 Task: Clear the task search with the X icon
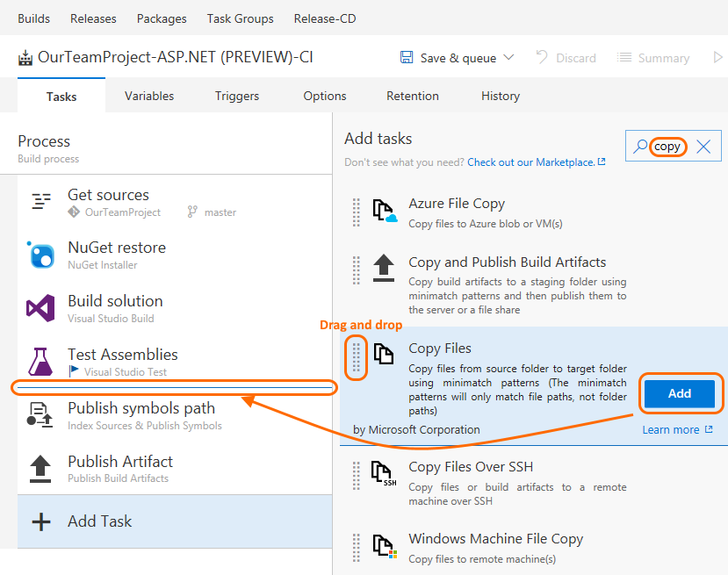click(703, 147)
